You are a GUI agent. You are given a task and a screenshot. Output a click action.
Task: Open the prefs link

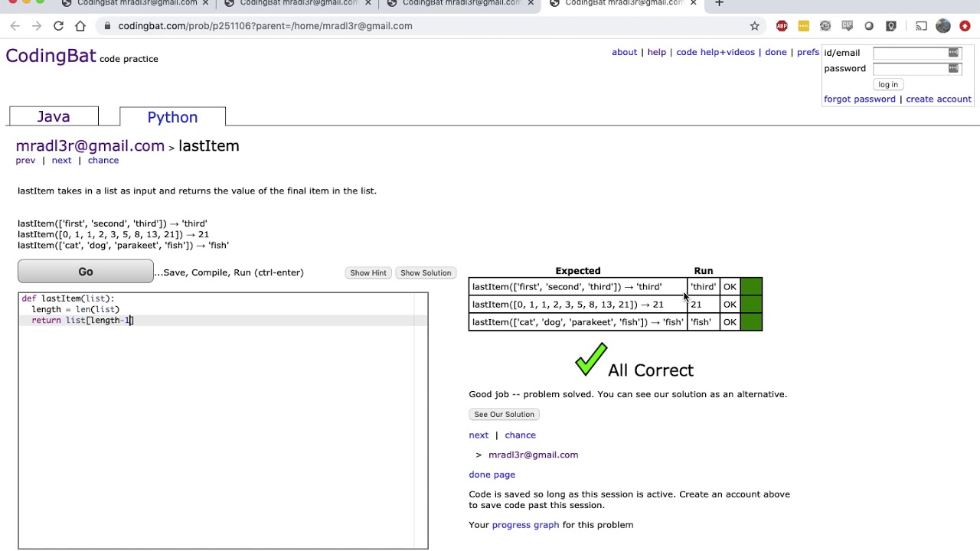(x=808, y=52)
